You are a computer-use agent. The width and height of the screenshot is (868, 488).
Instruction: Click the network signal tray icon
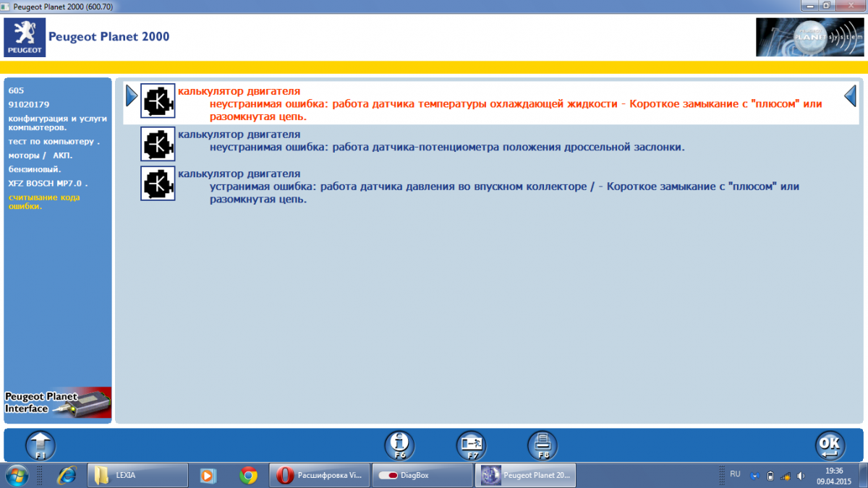(x=786, y=476)
